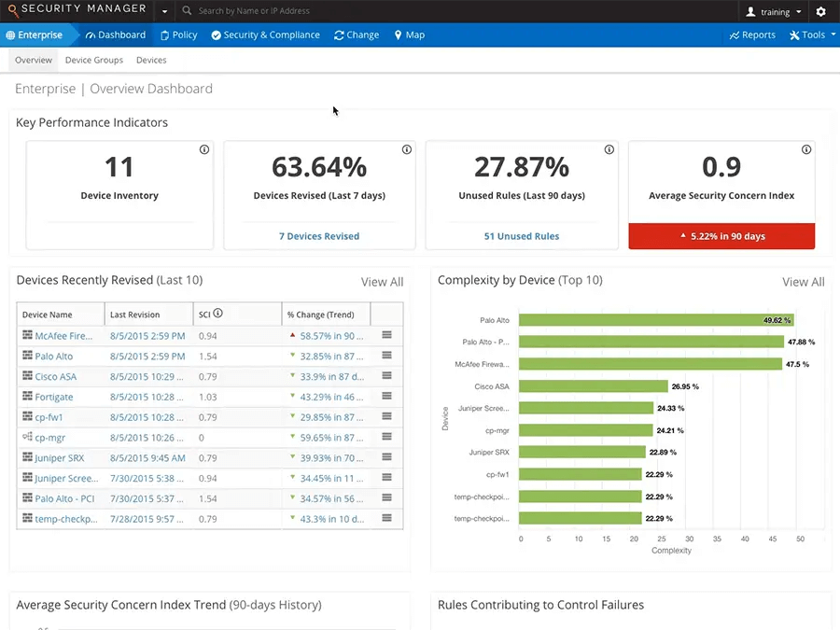Open row menu icon for Fortigate device

tap(386, 397)
